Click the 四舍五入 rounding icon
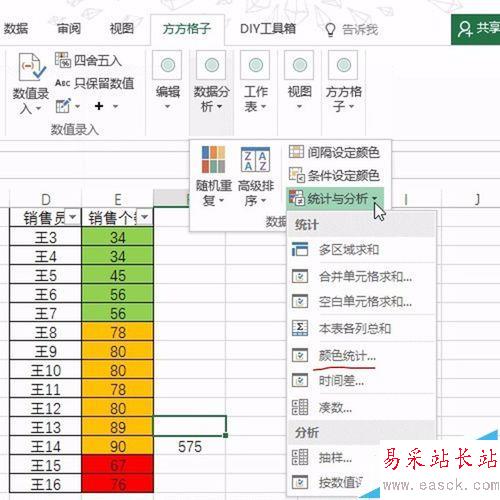 (x=63, y=60)
